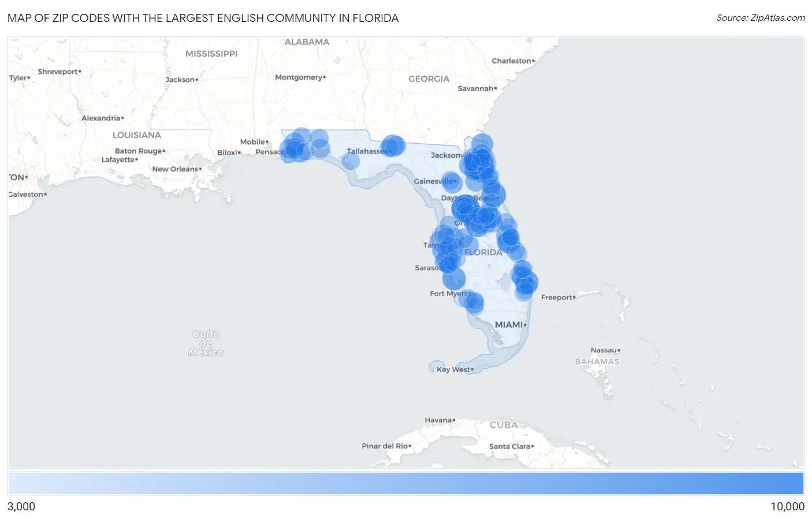Click the FLORIDA state label
Screen dimensions: 812x519
(x=483, y=252)
